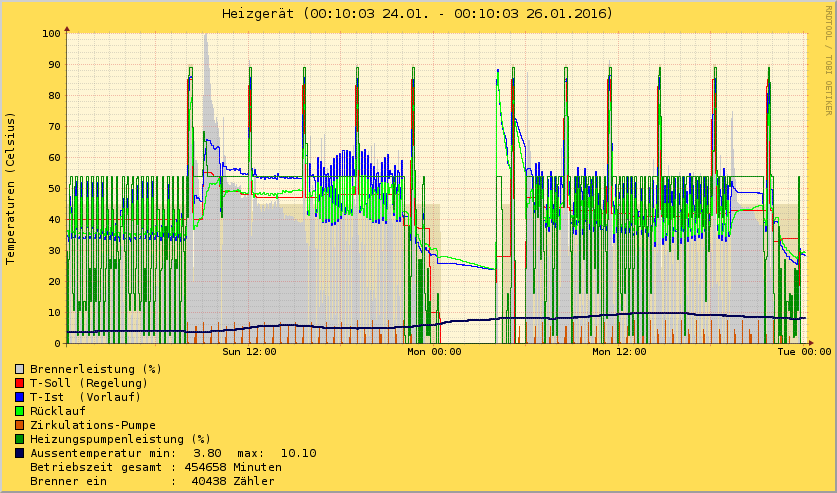
Task: Click the y-axis label 50
Action: 54,188
